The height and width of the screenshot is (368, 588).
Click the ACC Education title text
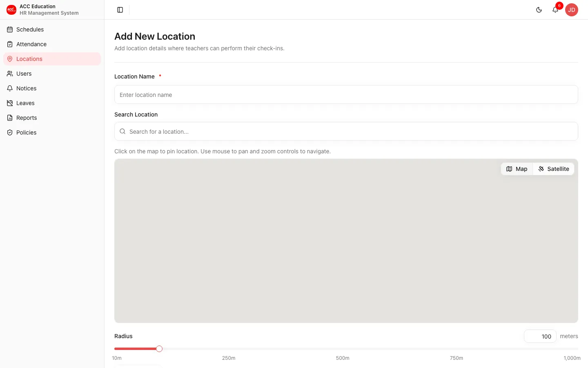click(38, 7)
